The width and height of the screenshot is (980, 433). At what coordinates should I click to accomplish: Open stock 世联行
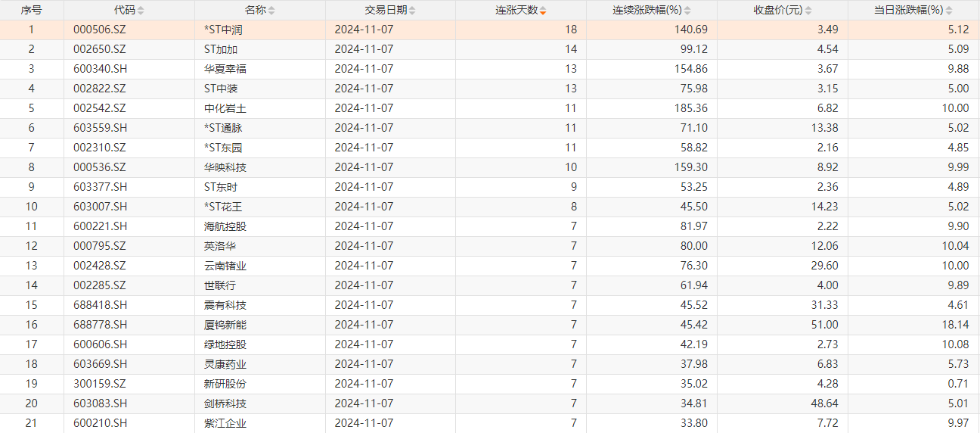point(220,285)
